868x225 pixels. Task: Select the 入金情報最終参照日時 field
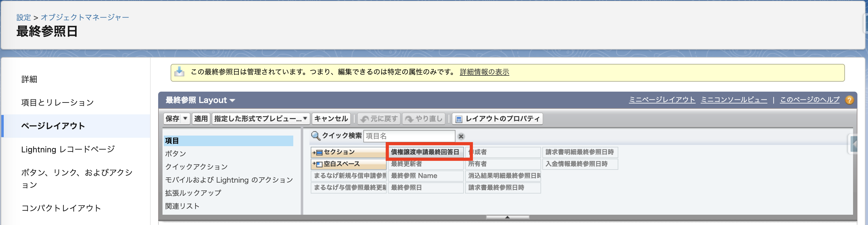coord(580,164)
